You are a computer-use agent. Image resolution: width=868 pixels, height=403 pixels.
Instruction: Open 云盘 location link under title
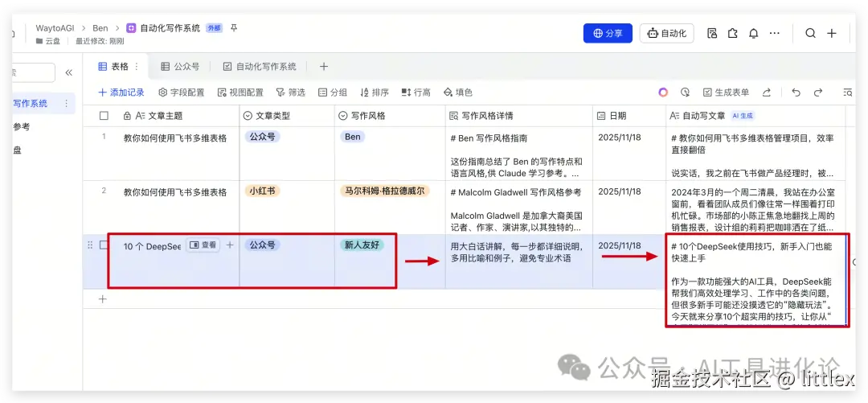48,41
